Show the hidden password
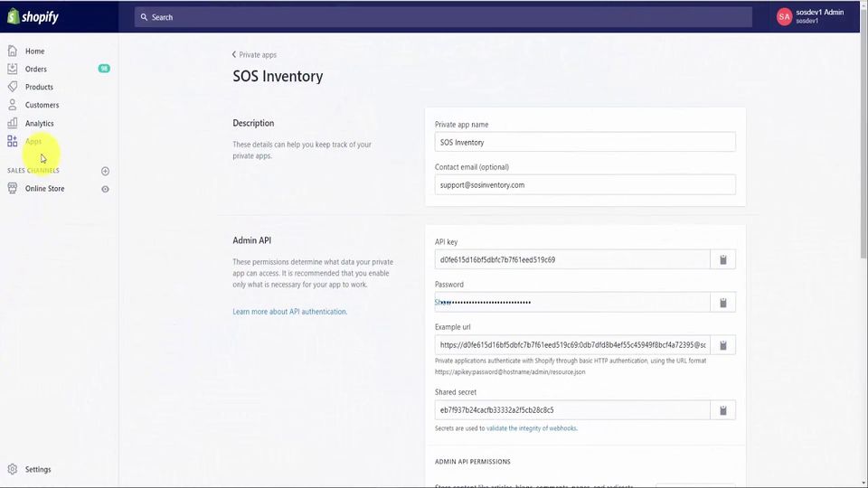The width and height of the screenshot is (868, 488). coord(442,302)
